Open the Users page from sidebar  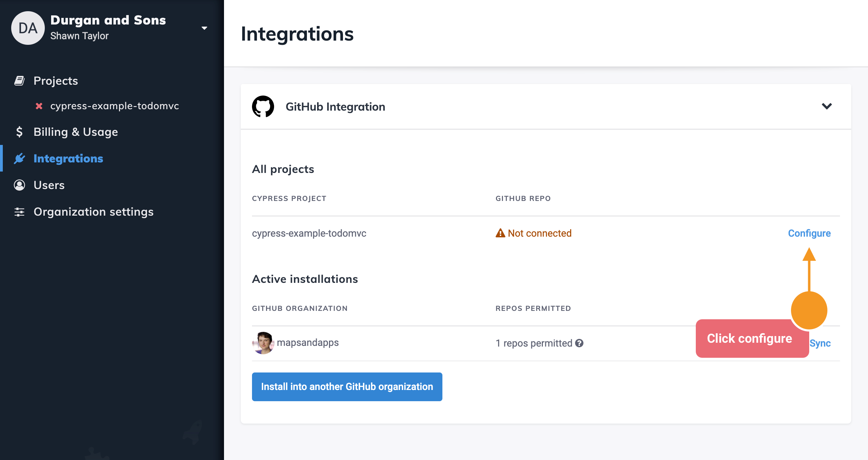point(49,185)
